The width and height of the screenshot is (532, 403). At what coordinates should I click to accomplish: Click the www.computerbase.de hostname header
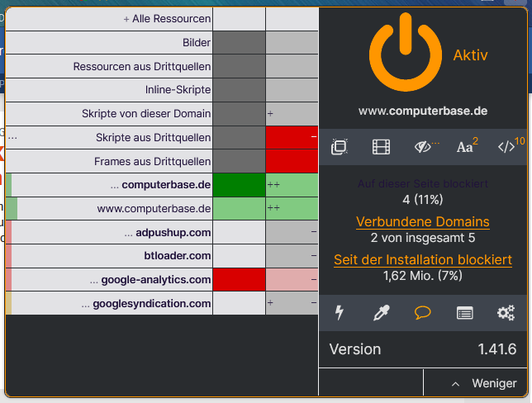(423, 111)
